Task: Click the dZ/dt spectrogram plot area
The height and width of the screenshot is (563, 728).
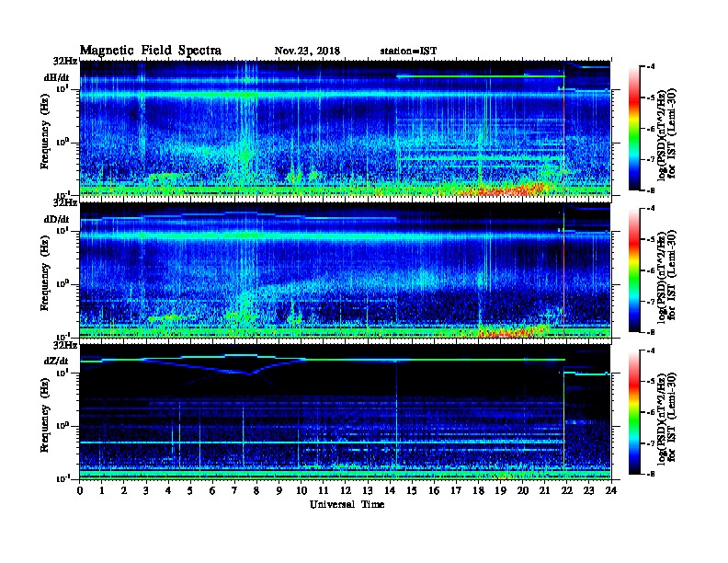Action: point(346,412)
